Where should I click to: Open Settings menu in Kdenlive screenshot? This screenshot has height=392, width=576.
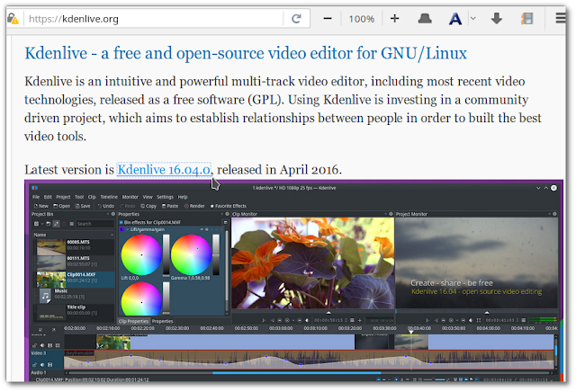tap(165, 197)
